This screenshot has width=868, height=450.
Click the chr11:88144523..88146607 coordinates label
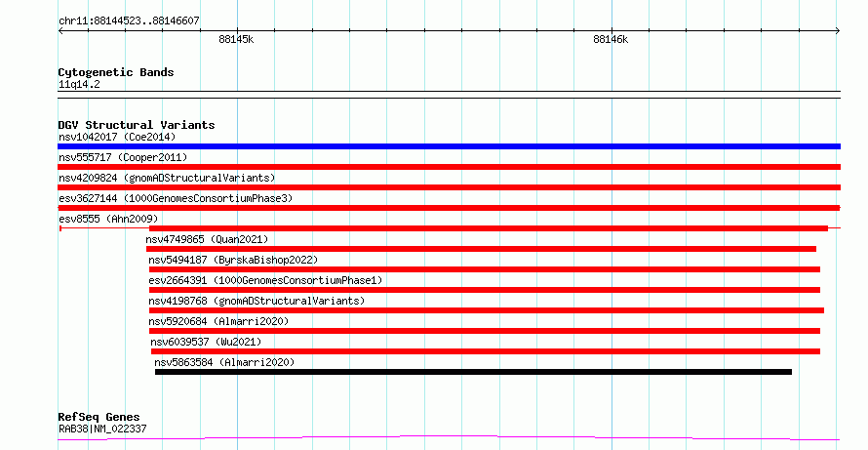(x=129, y=20)
